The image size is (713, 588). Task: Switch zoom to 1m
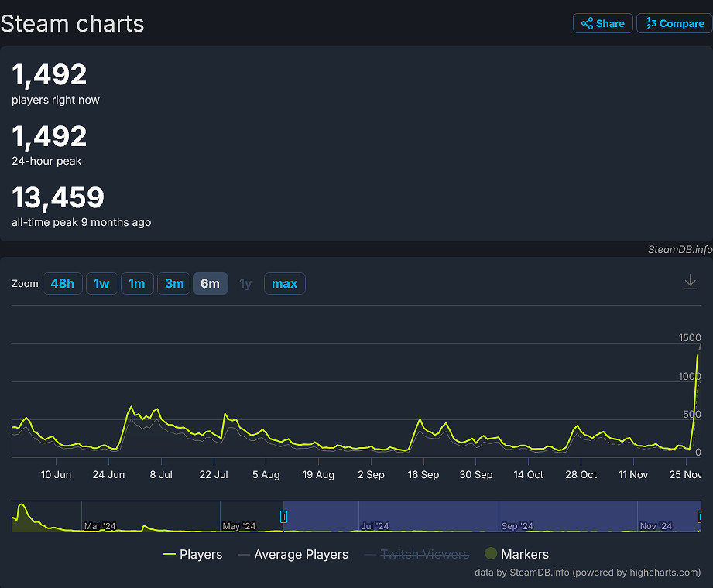(136, 284)
